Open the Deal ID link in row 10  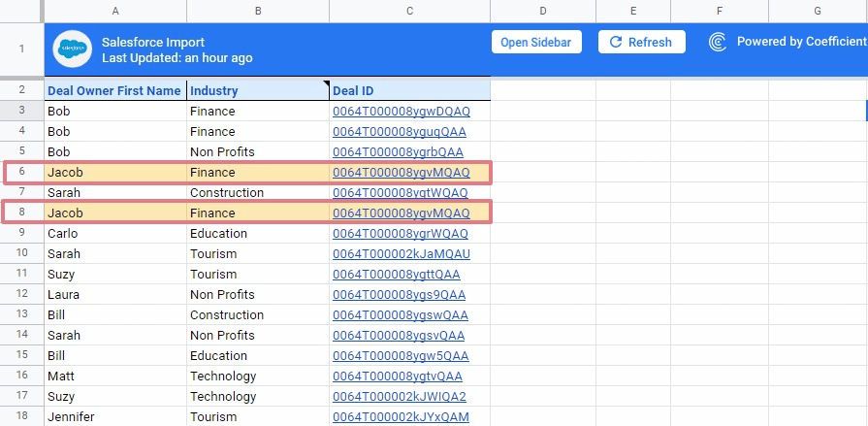(401, 254)
